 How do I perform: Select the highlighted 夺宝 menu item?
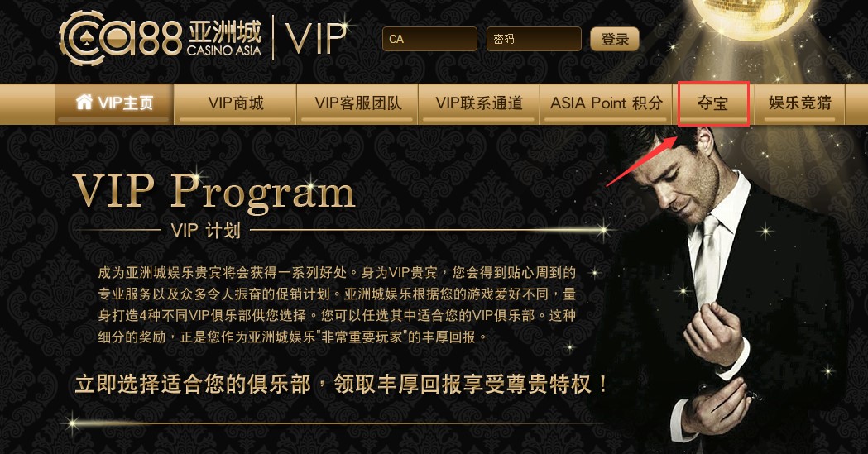tap(713, 103)
